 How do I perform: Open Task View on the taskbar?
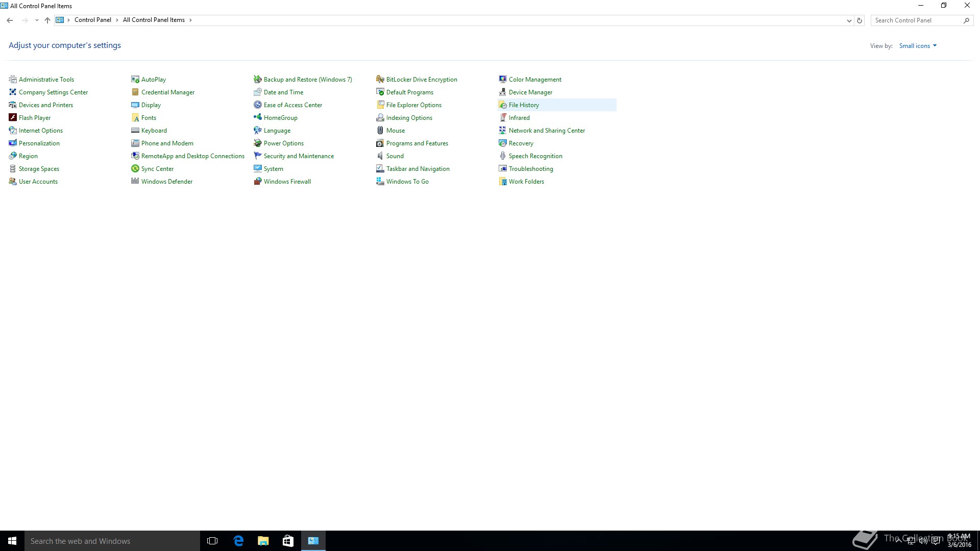212,541
